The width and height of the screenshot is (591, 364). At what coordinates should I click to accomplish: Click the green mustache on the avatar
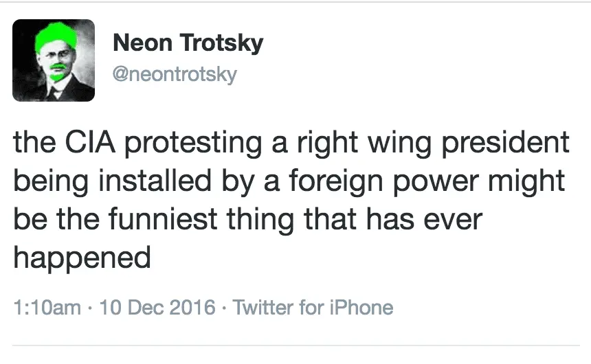pos(59,67)
